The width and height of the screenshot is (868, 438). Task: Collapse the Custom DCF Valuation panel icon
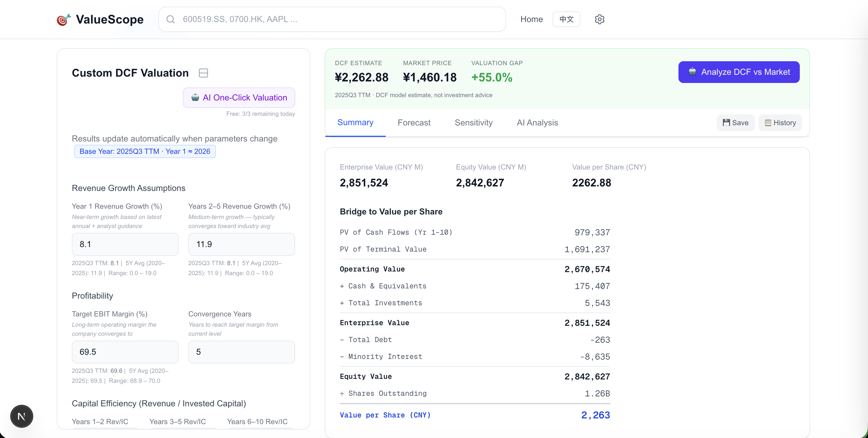click(x=203, y=73)
